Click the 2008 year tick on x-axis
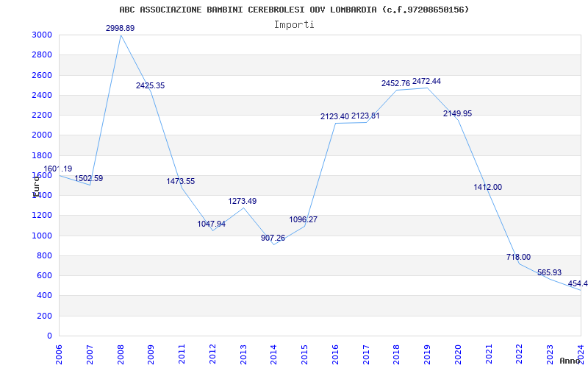The height and width of the screenshot is (368, 588). tap(121, 354)
